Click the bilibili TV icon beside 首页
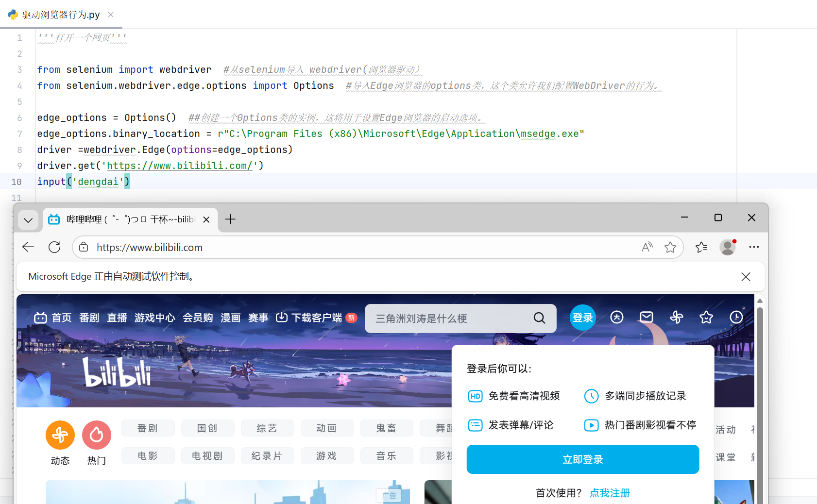 [x=41, y=318]
